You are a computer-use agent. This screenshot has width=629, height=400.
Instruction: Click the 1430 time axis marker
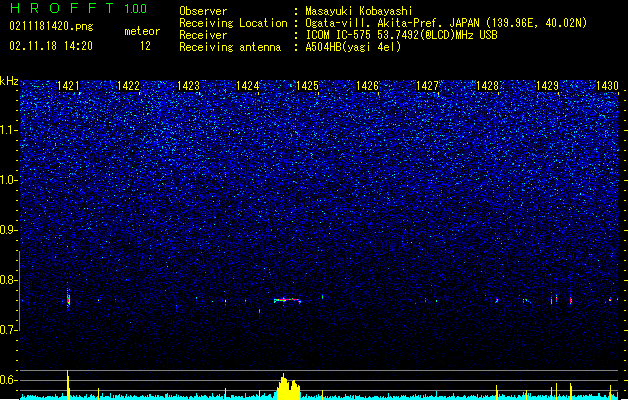coord(607,86)
